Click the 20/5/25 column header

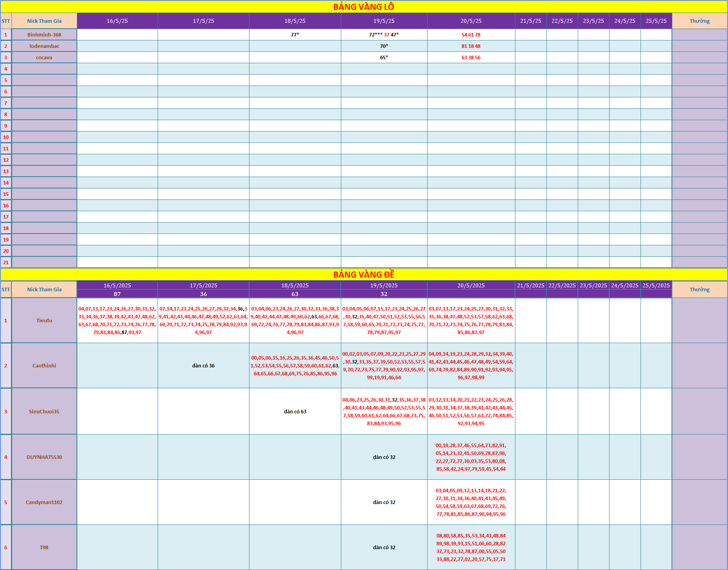[x=471, y=21]
